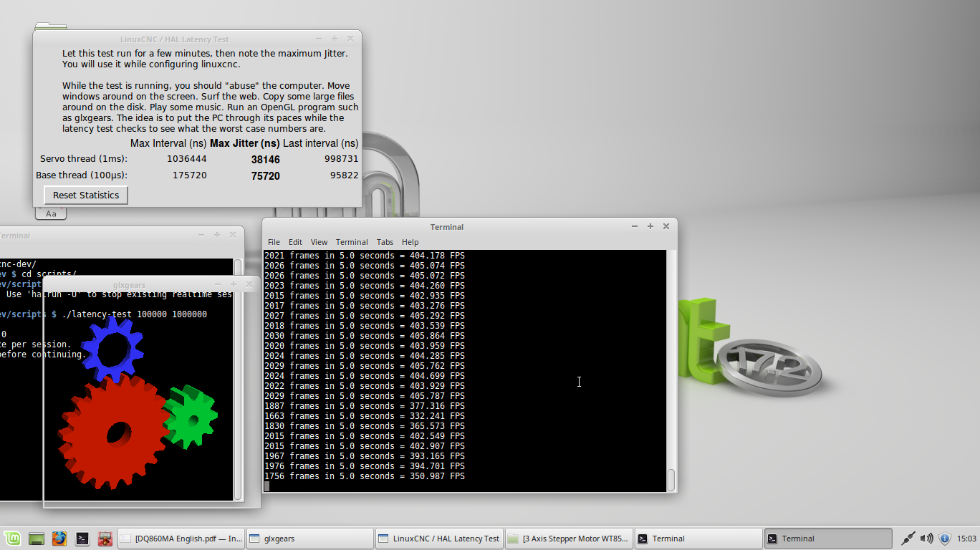Open the File menu in Terminal
The height and width of the screenshot is (550, 980).
point(274,242)
